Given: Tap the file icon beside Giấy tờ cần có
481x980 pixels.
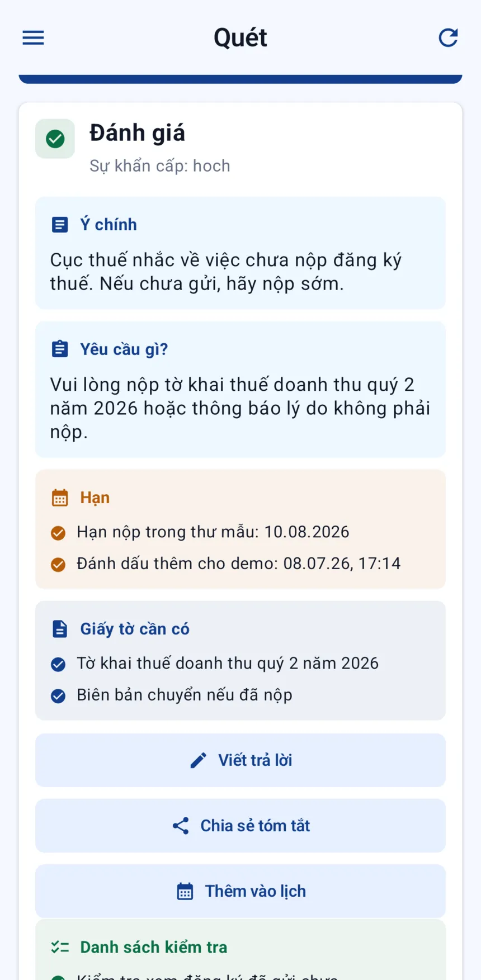Looking at the screenshot, I should pyautogui.click(x=60, y=629).
